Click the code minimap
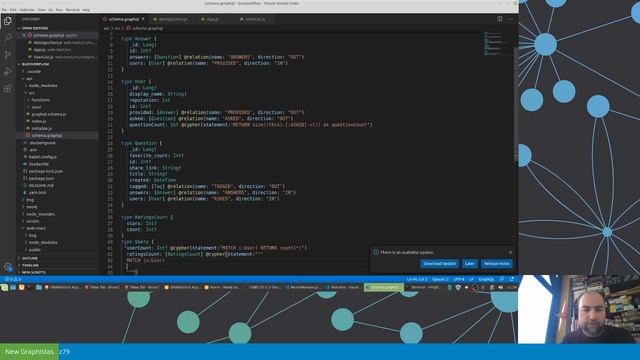640x360 pixels. click(x=498, y=43)
